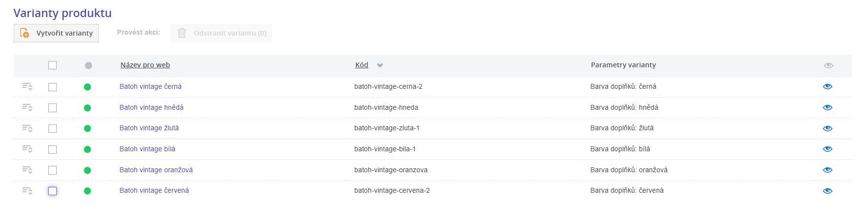Screen dimensions: 868x223
Task: Click the grey eye icon in table header
Action: 828,65
